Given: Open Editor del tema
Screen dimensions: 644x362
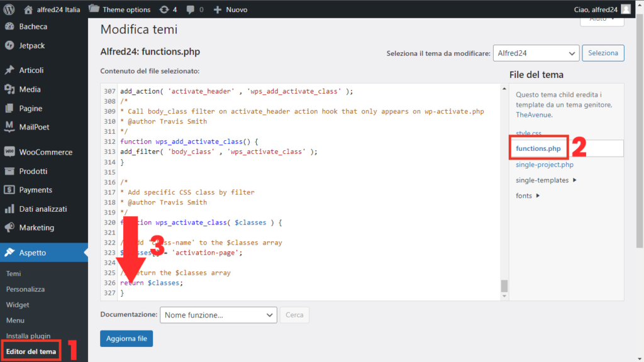Looking at the screenshot, I should pyautogui.click(x=31, y=351).
